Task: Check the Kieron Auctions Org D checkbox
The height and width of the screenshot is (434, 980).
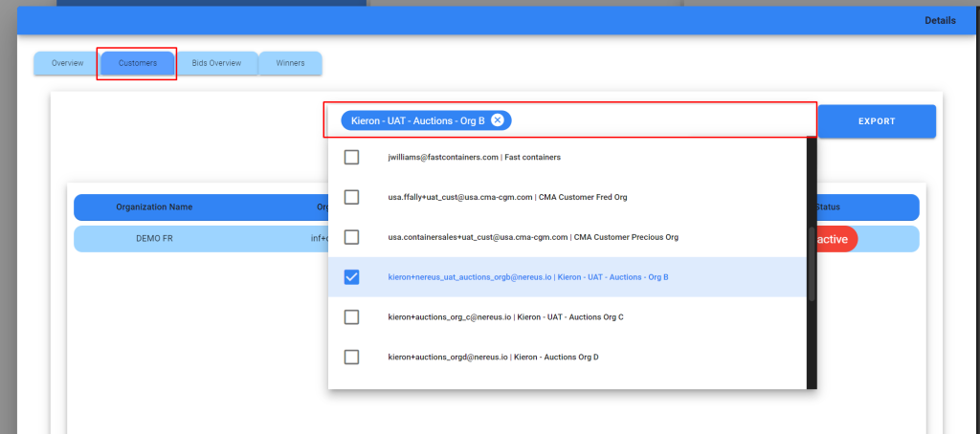Action: [x=351, y=357]
